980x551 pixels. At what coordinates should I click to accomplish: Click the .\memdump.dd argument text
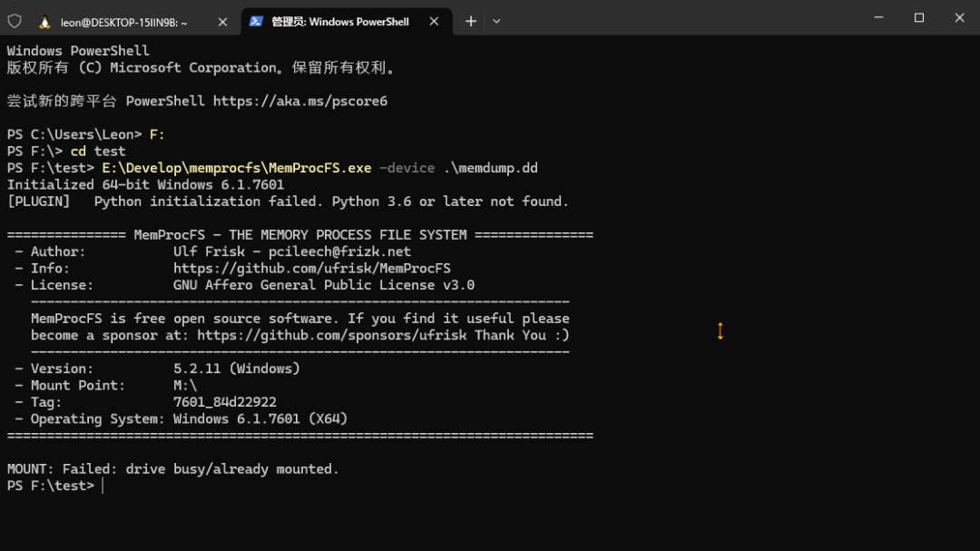491,168
